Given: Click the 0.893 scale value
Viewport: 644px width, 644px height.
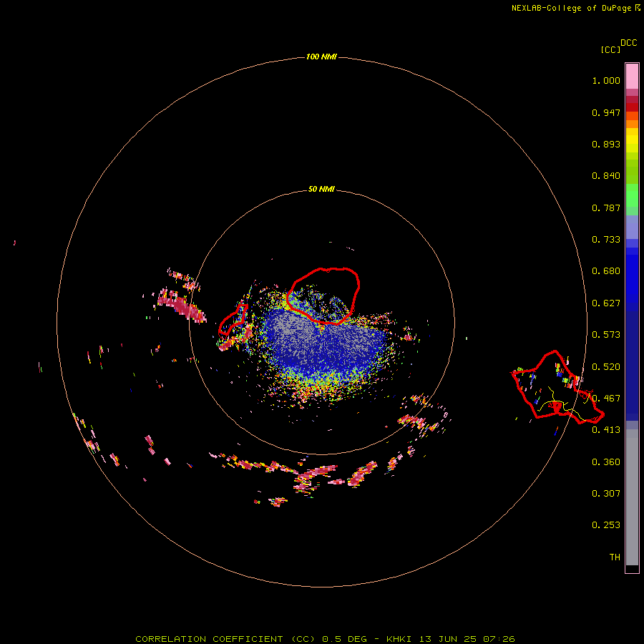Looking at the screenshot, I should tap(606, 144).
